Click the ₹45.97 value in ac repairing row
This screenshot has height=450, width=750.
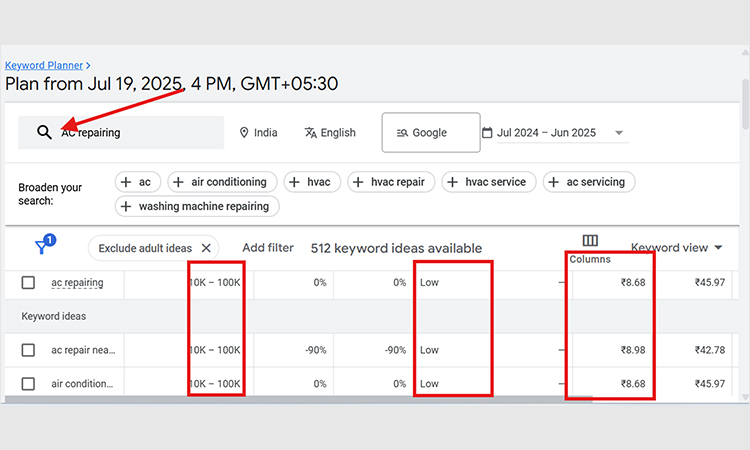point(710,282)
